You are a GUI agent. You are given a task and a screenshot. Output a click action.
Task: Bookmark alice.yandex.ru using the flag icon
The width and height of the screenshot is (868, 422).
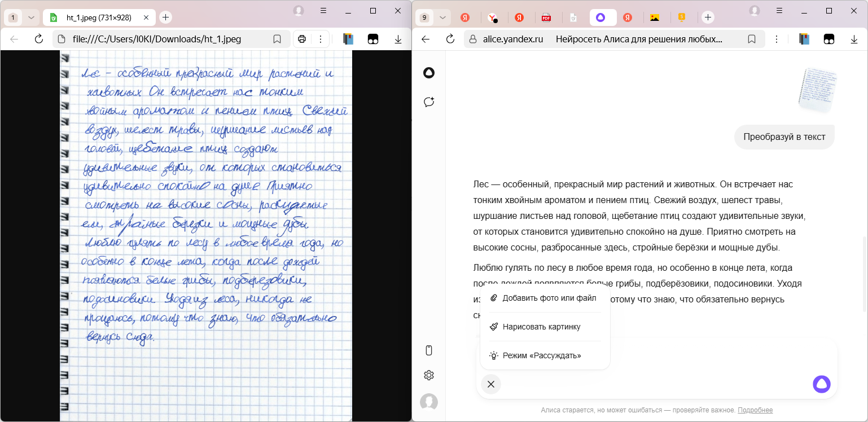coord(751,39)
